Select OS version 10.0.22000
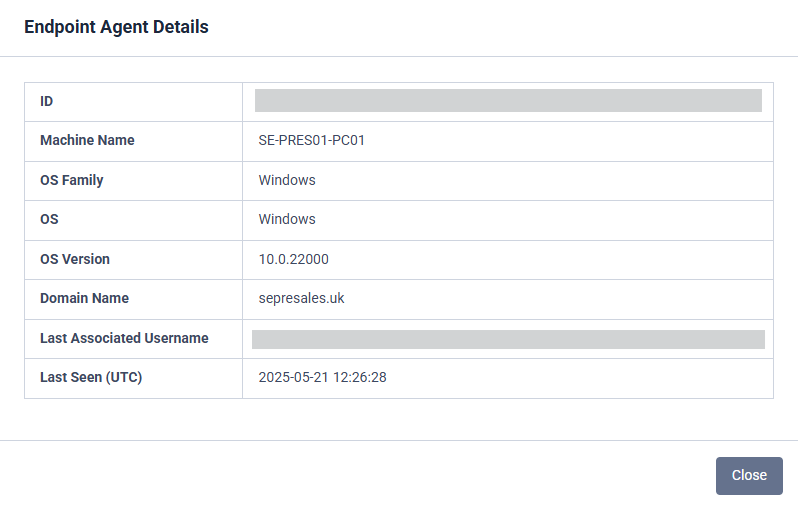The height and width of the screenshot is (510, 798). [293, 259]
